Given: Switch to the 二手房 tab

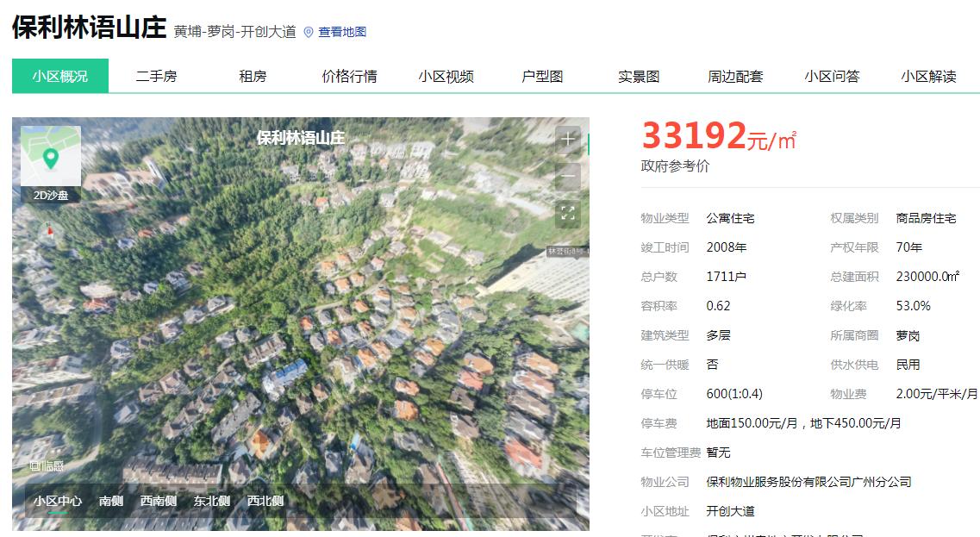Looking at the screenshot, I should coord(156,76).
